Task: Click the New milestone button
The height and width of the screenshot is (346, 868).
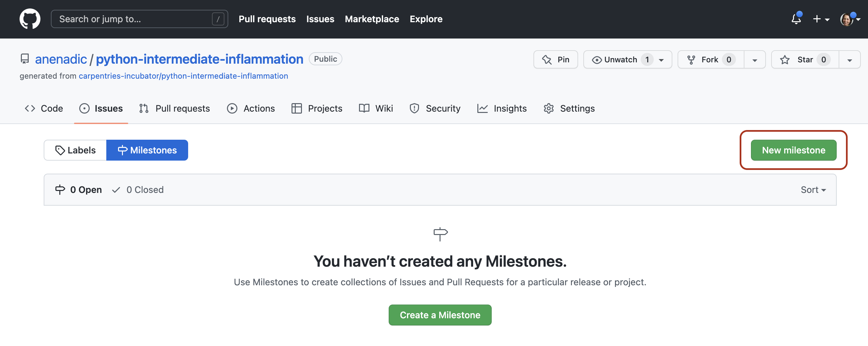Action: 794,150
